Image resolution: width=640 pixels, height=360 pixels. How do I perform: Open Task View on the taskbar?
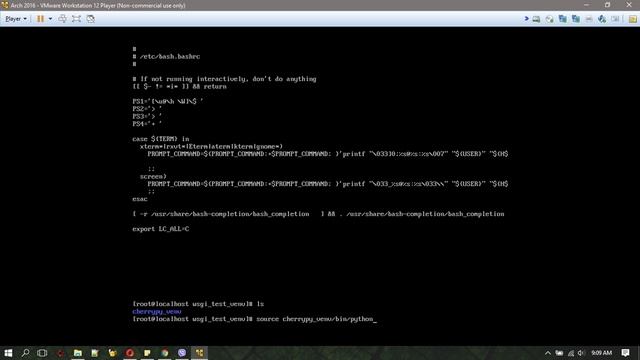click(x=42, y=353)
